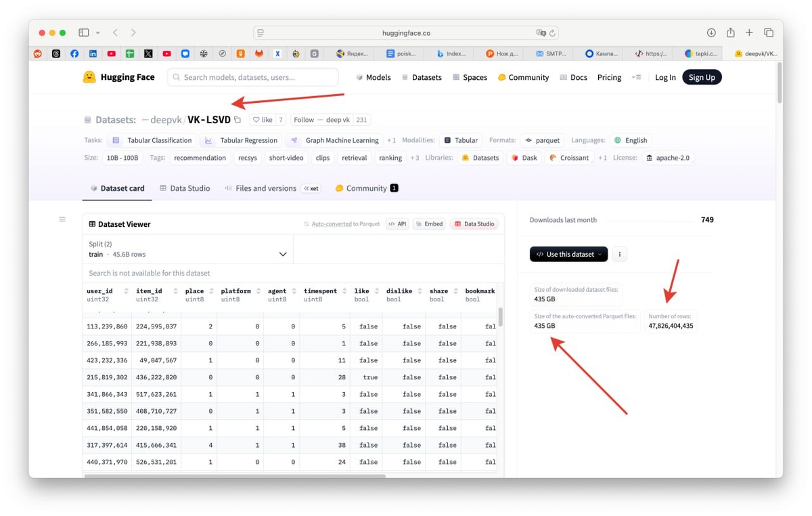The image size is (812, 516).
Task: Open the Facebook pinned tab
Action: coord(74,53)
